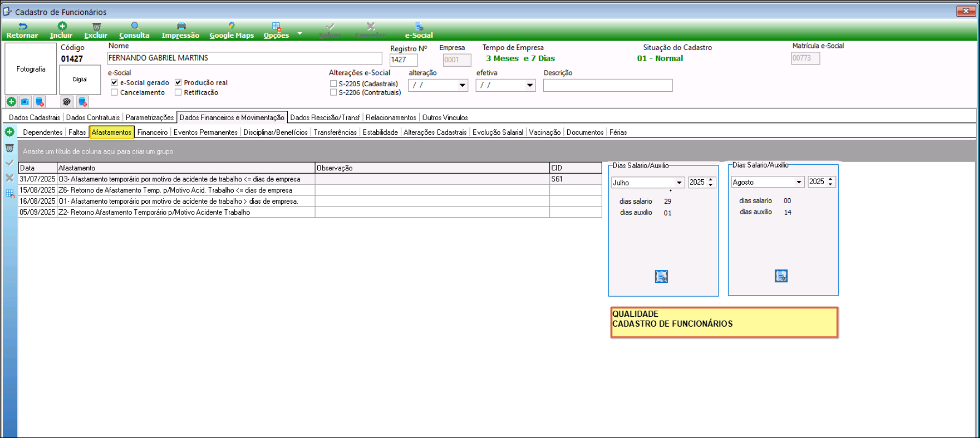
Task: Open the Dependentes sub-tab
Action: tap(43, 132)
